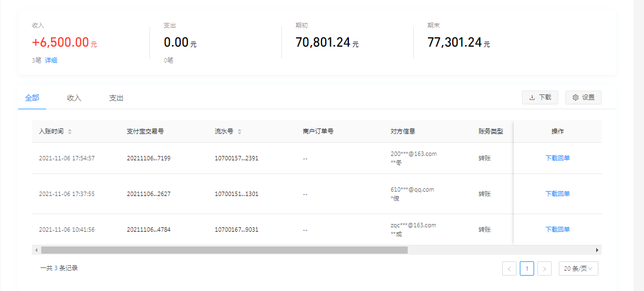Click the 账务类型 column header
The image size is (644, 291).
491,132
